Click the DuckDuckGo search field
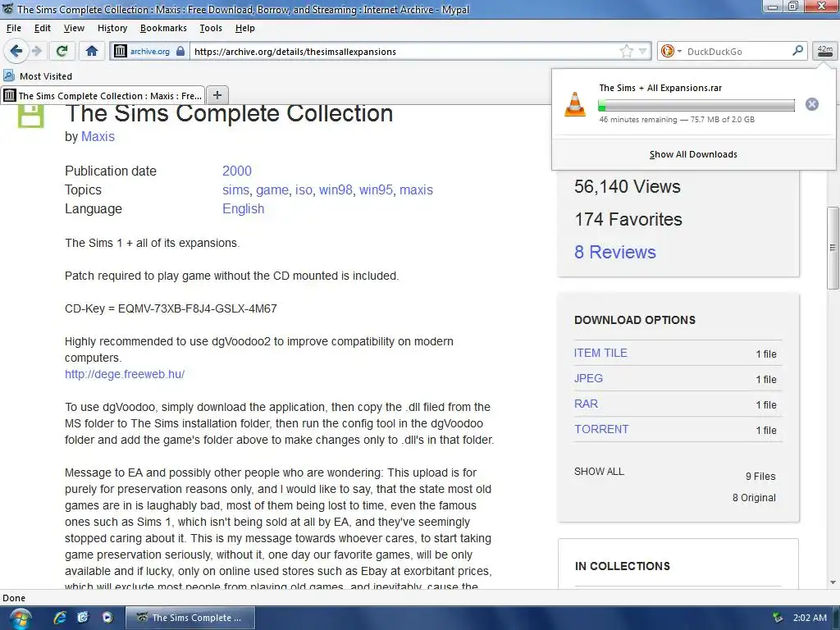 (737, 52)
